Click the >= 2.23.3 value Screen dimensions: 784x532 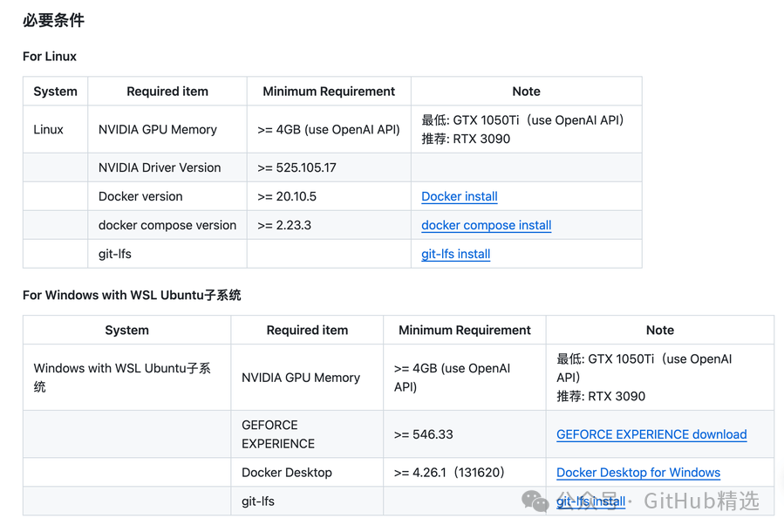[284, 225]
